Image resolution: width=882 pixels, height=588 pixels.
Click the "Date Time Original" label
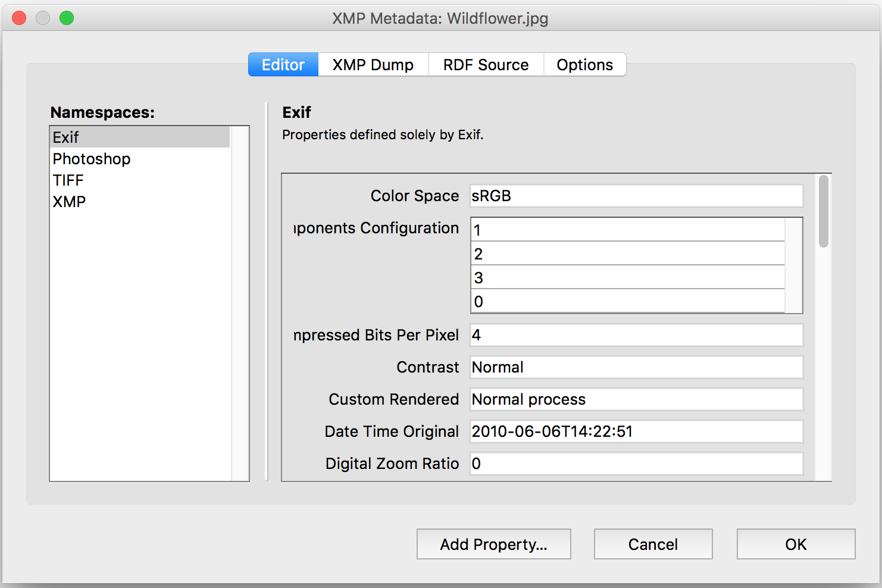tap(392, 431)
